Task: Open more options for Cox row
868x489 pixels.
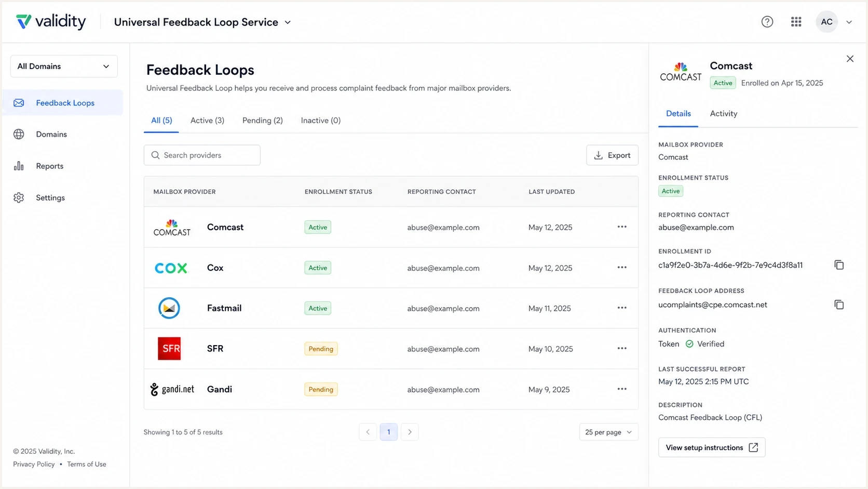Action: tap(622, 268)
